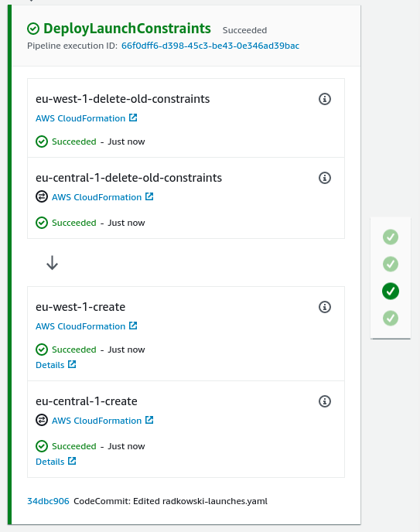Select the highlighted third stage navigator check
The height and width of the screenshot is (532, 420).
[x=391, y=291]
